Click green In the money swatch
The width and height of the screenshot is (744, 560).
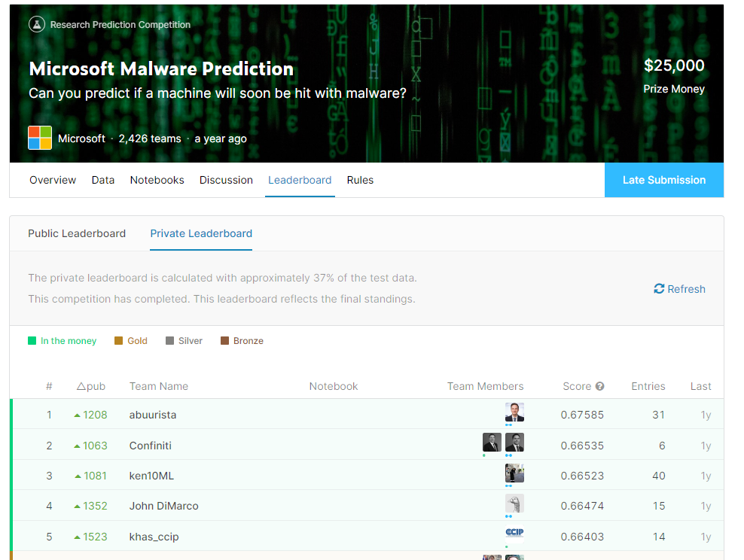point(32,340)
